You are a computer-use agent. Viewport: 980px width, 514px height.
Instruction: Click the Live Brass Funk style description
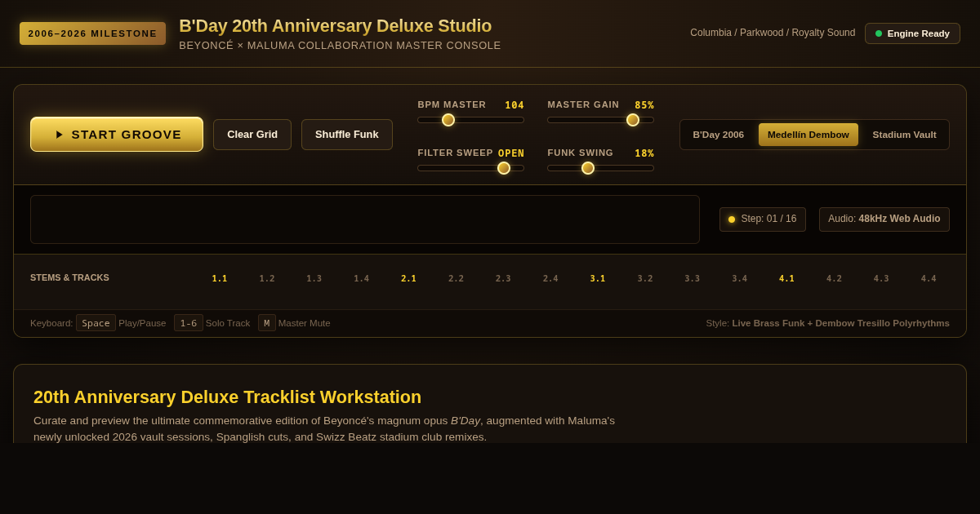[x=840, y=323]
